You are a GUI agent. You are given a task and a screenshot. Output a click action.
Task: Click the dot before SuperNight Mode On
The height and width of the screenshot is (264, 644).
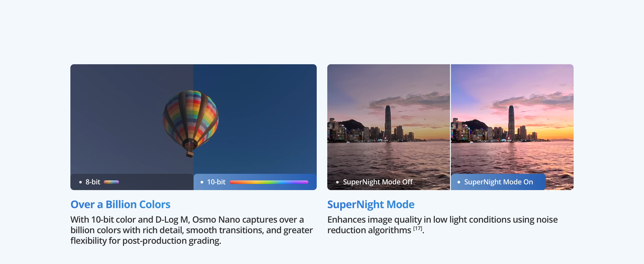tap(459, 182)
